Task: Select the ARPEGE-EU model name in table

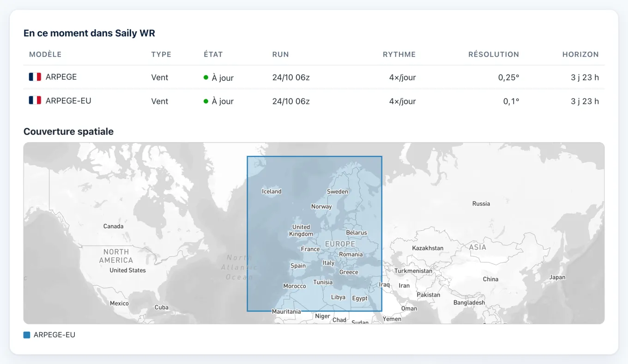Action: (68, 101)
